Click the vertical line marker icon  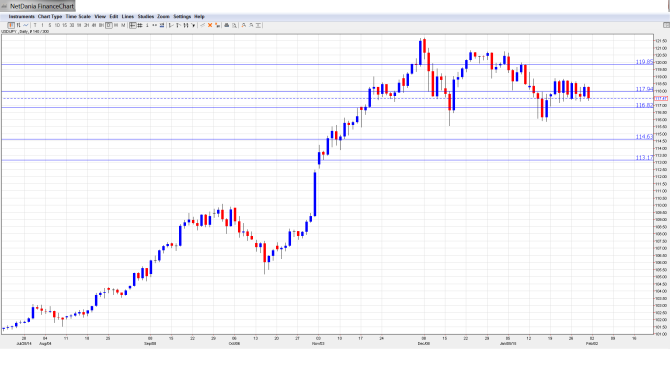coord(147,26)
